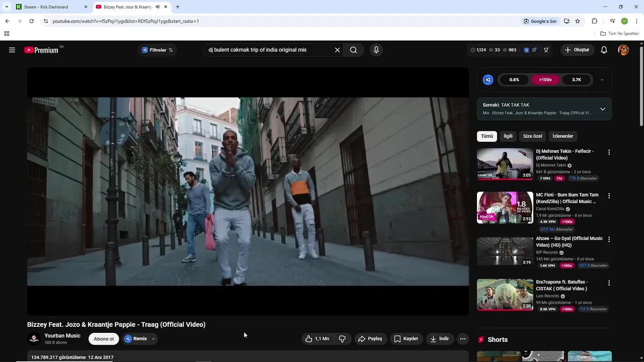This screenshot has width=644, height=362.
Task: Select the İlgili filter chip
Action: point(508,136)
